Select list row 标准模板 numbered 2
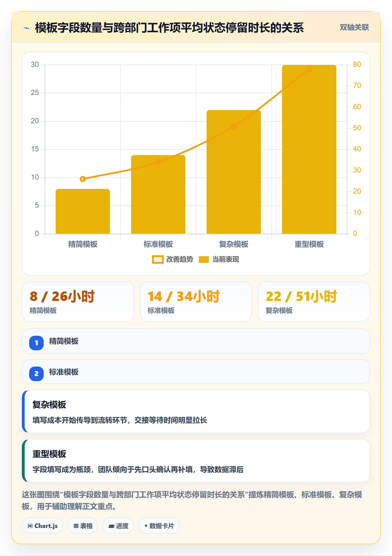 pyautogui.click(x=196, y=372)
